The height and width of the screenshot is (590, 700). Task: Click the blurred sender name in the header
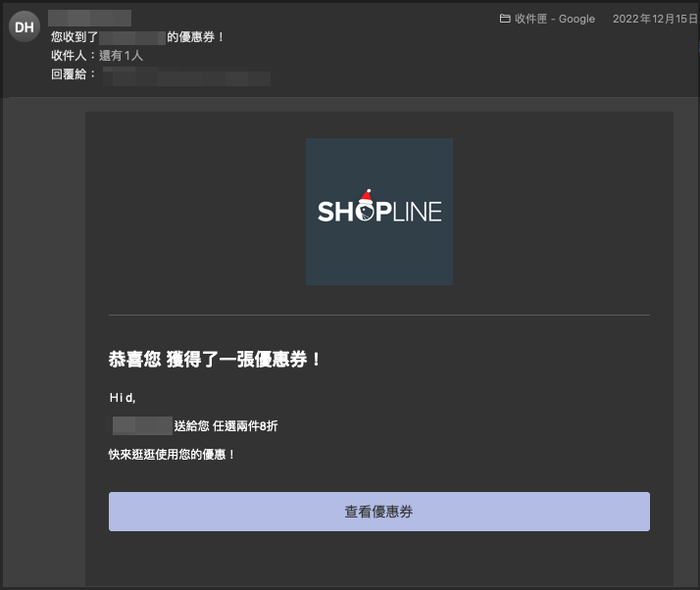click(x=90, y=19)
